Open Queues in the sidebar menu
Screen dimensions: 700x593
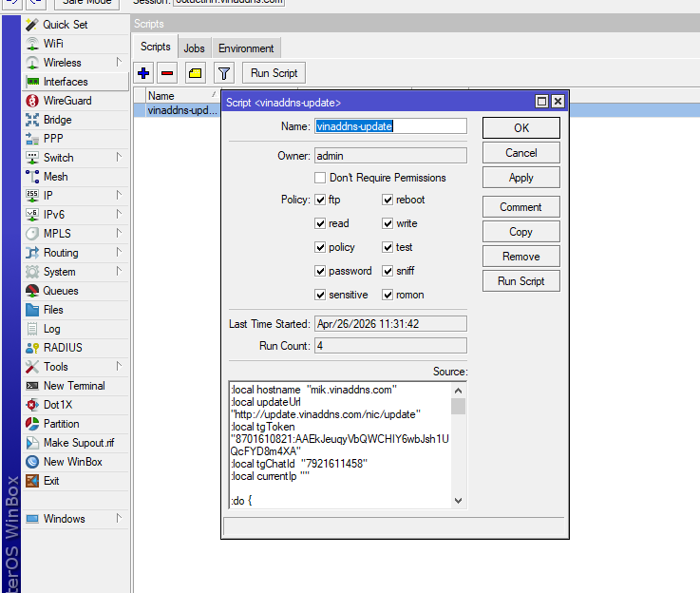(60, 291)
